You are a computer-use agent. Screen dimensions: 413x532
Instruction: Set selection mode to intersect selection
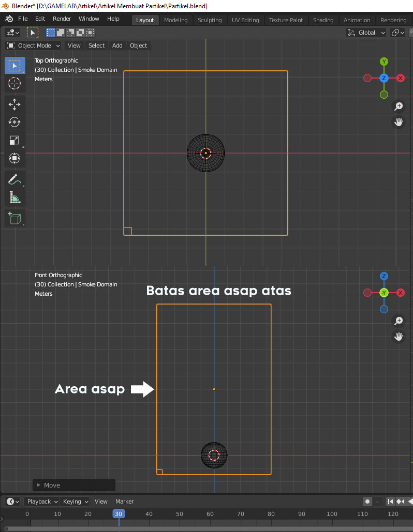coord(90,33)
